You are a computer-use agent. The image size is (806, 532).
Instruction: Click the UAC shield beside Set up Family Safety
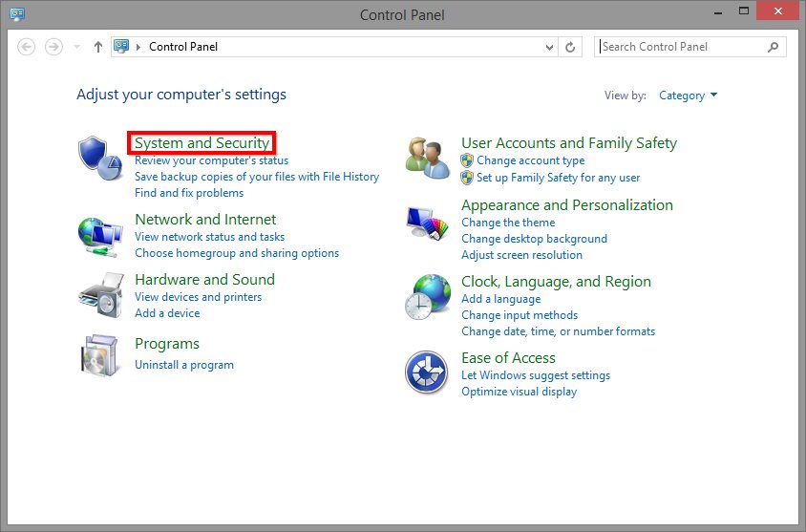click(467, 178)
